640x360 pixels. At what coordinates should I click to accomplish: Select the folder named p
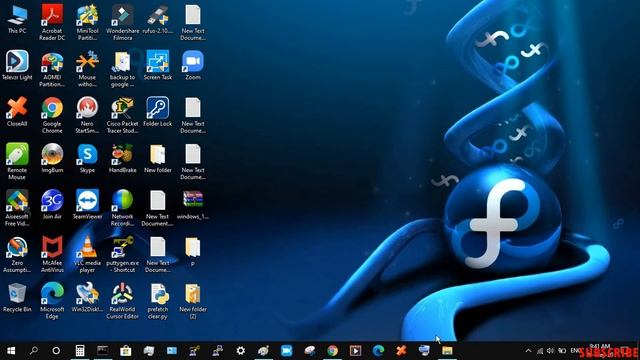point(193,251)
